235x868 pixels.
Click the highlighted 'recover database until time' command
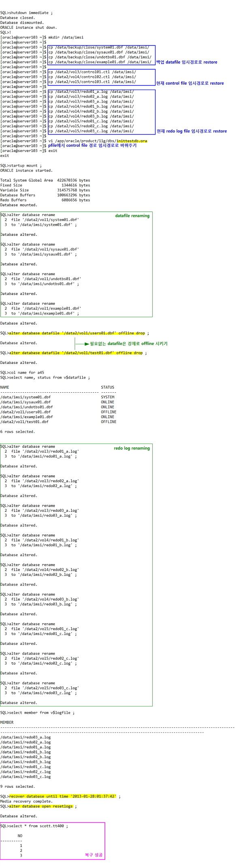click(63, 796)
